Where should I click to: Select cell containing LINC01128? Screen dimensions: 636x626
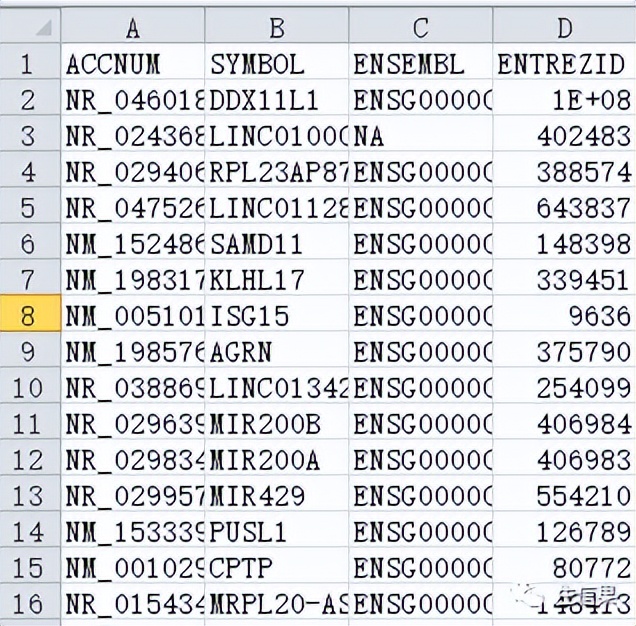tap(277, 205)
